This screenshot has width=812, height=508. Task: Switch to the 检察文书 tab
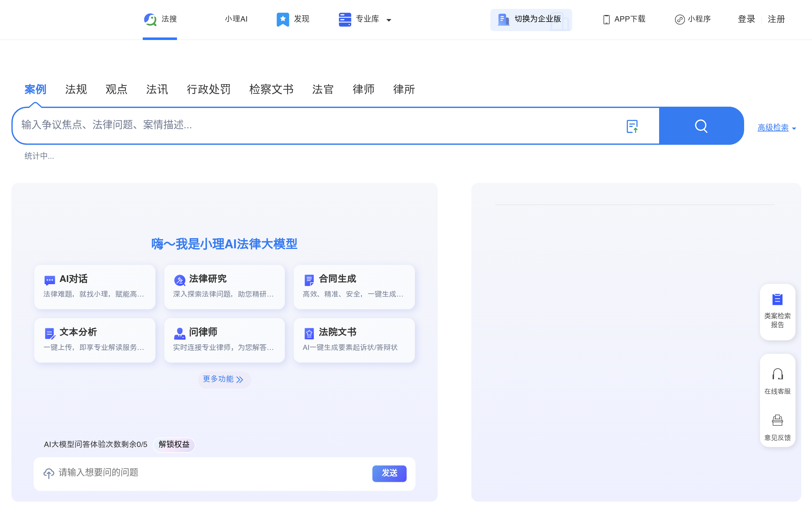pos(271,89)
